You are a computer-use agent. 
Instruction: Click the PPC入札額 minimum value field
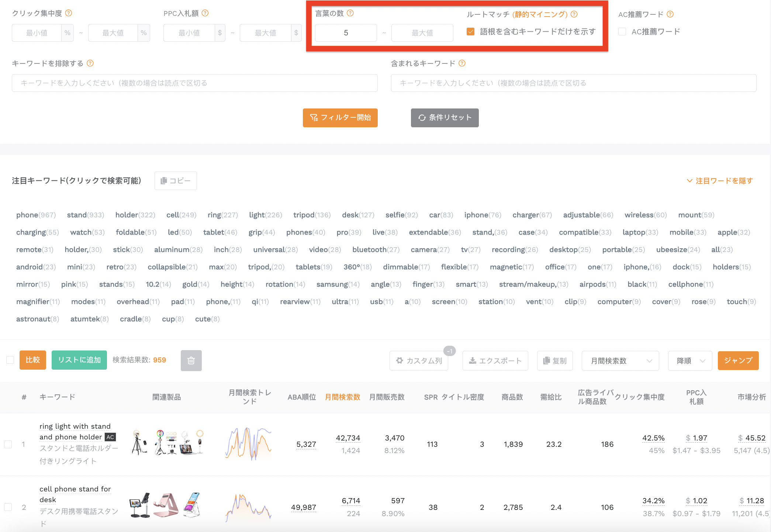point(189,33)
